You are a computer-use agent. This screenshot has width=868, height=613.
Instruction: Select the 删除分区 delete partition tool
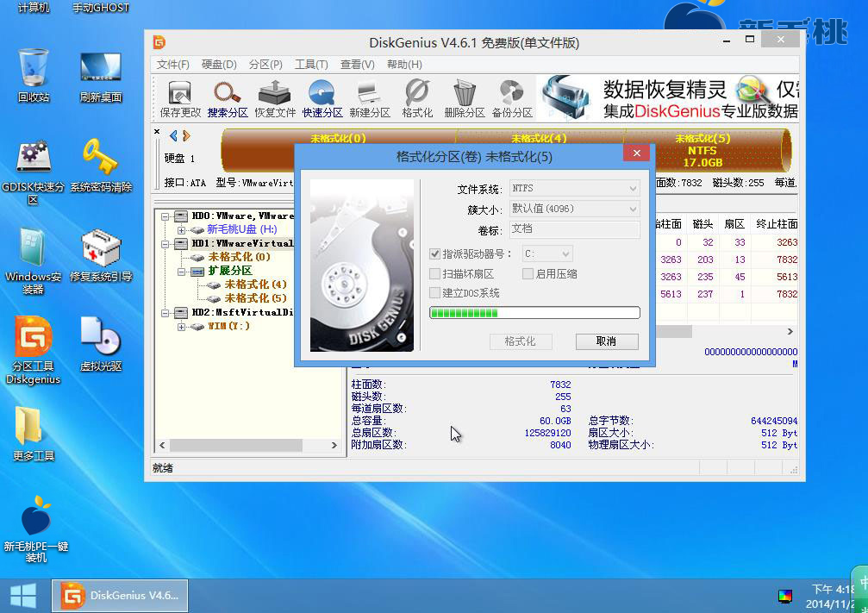click(x=465, y=99)
